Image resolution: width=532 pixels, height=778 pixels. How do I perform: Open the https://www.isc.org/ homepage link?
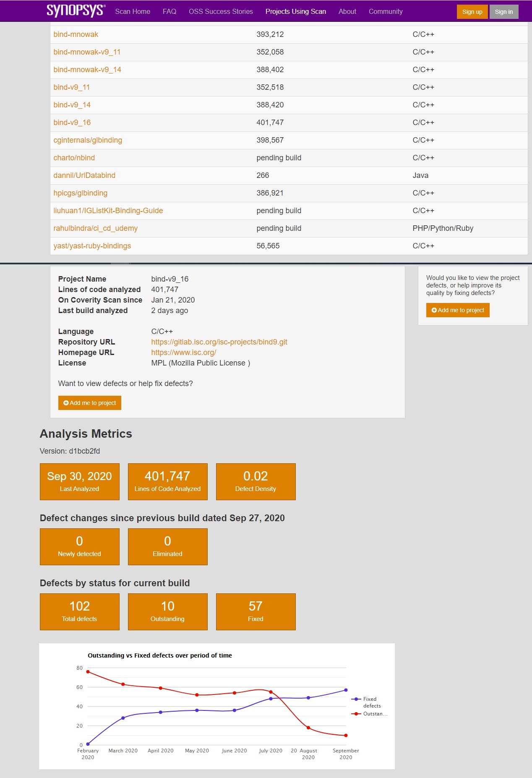point(184,352)
